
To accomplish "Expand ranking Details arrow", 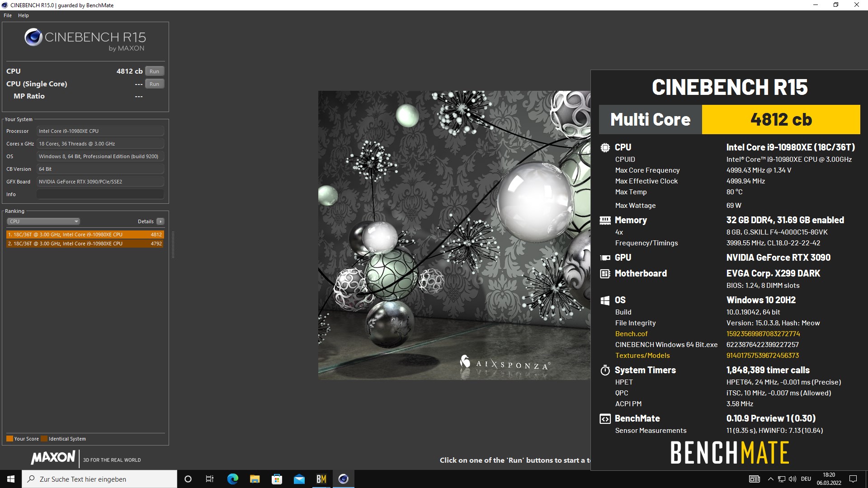I will [x=160, y=221].
